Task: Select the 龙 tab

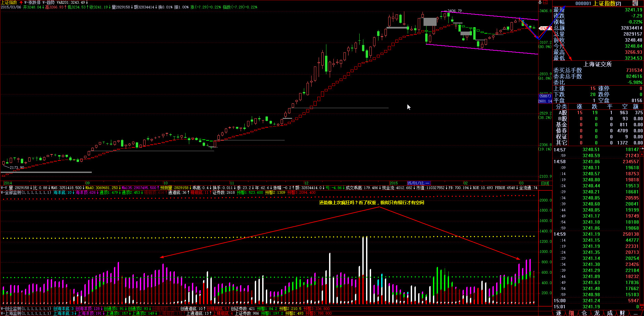Action: [597, 313]
